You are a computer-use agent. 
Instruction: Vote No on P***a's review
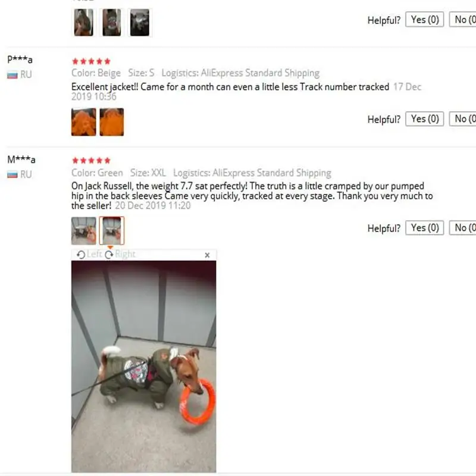(x=463, y=119)
